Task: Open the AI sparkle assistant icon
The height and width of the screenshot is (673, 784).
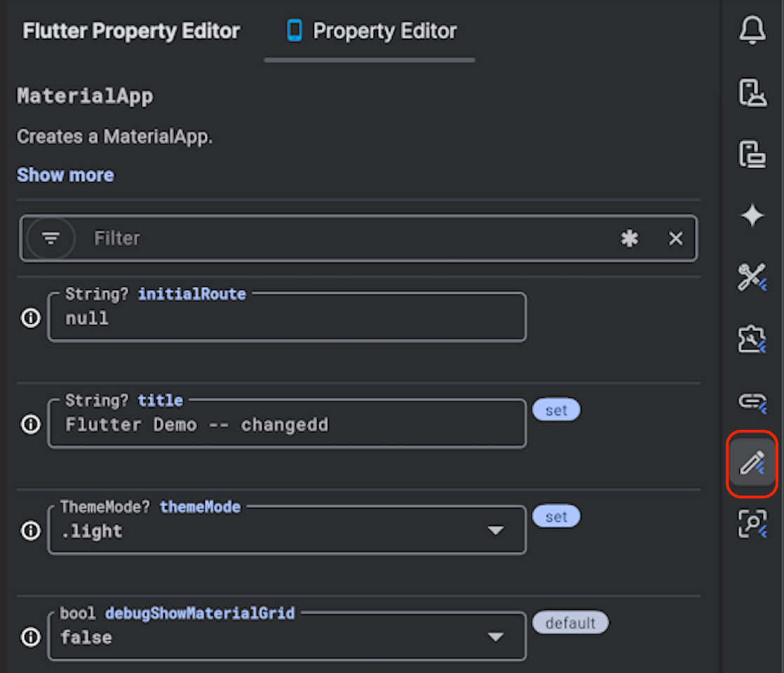Action: [x=752, y=215]
